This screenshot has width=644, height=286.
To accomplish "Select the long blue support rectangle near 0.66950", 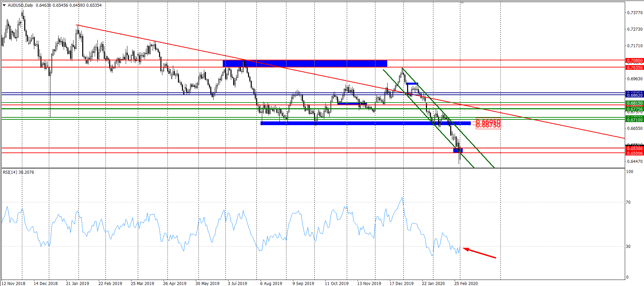I will point(365,123).
